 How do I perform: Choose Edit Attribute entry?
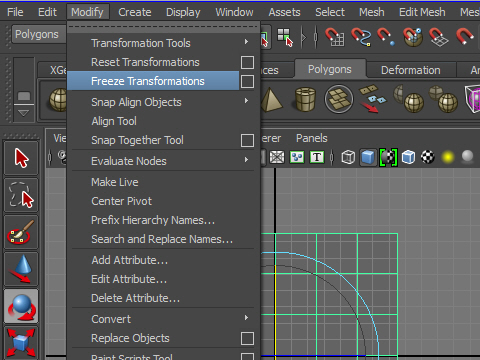point(129,279)
